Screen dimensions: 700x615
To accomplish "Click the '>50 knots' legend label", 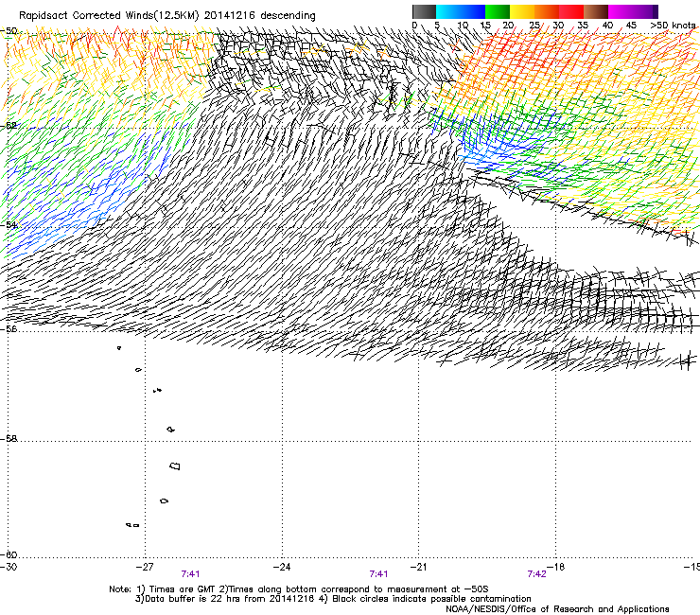I will (673, 26).
